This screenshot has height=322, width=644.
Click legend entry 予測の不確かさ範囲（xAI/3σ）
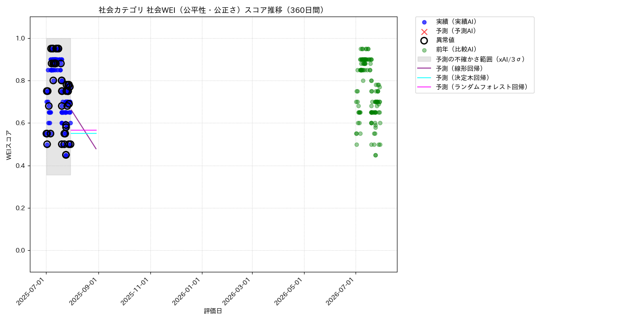click(481, 59)
